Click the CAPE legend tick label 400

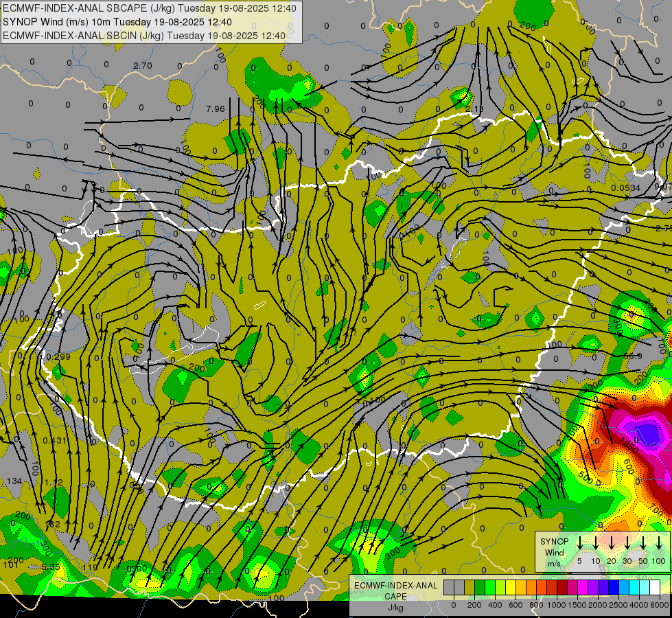coord(495,605)
